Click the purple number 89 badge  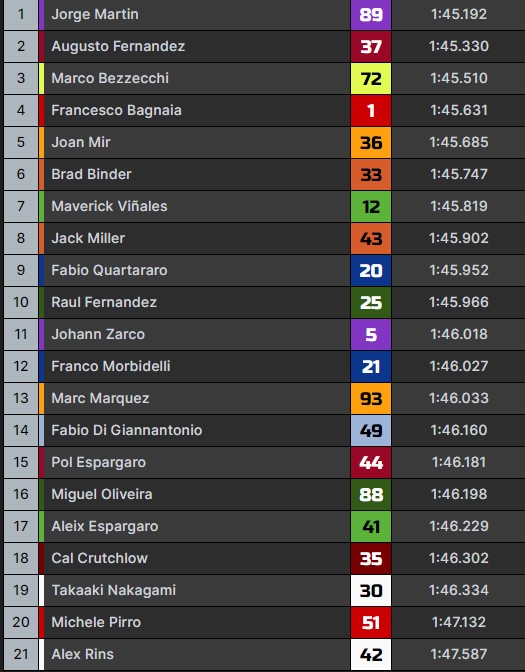(x=371, y=15)
